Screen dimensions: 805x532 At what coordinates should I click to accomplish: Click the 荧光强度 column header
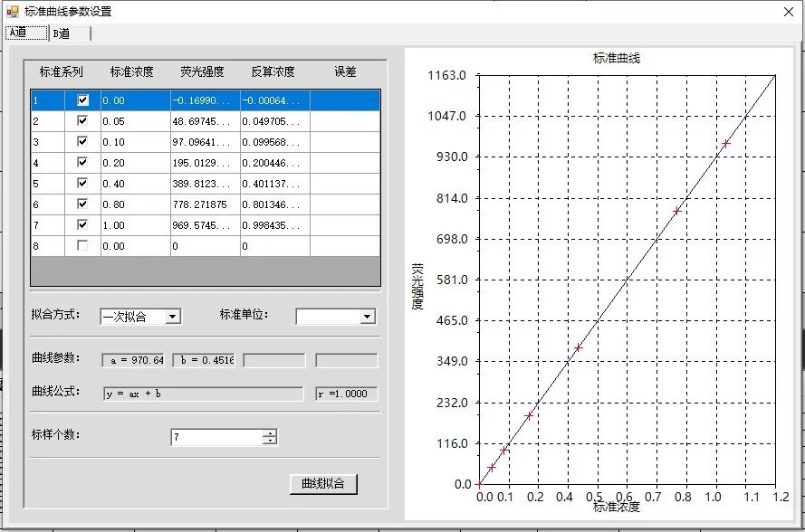pyautogui.click(x=202, y=71)
